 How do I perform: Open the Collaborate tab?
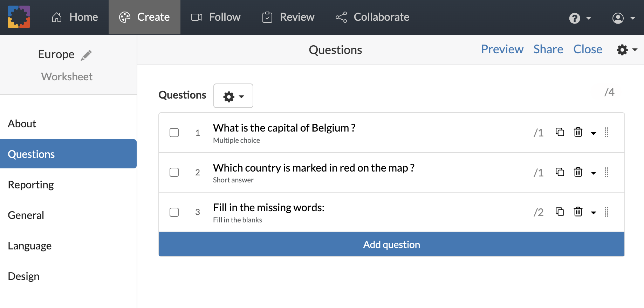coord(372,17)
